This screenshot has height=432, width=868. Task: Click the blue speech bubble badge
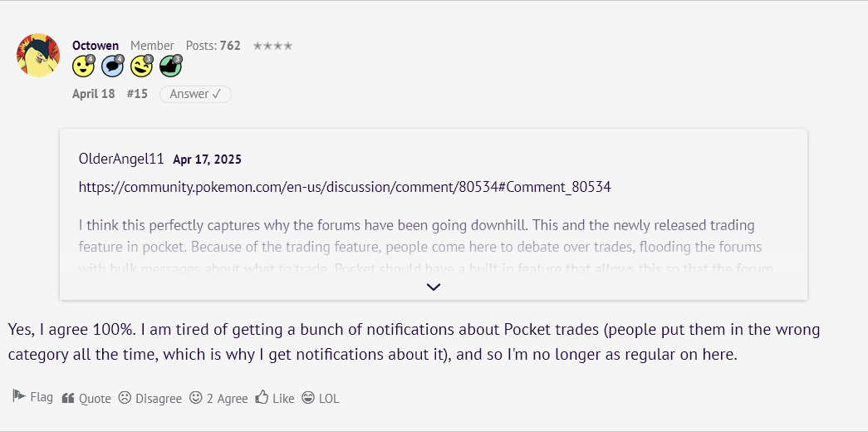coord(112,66)
